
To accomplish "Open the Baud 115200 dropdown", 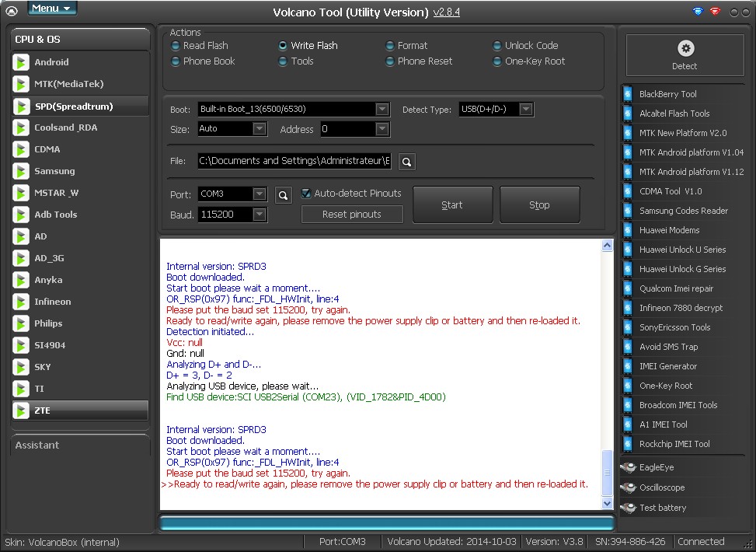I will (260, 215).
